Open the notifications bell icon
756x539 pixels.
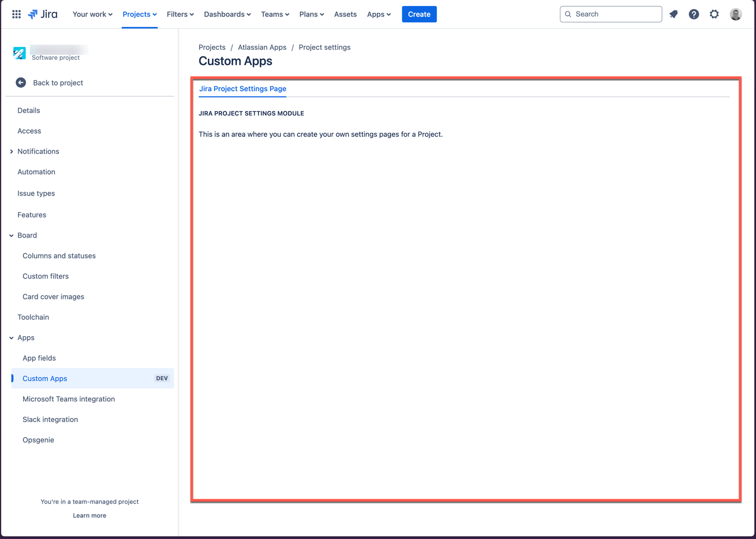(x=674, y=14)
